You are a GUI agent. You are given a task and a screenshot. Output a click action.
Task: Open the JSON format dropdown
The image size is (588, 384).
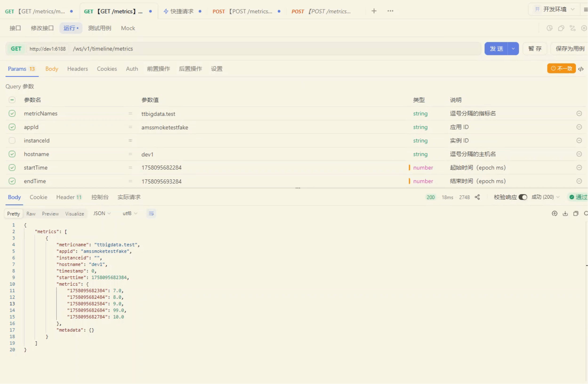pos(102,214)
